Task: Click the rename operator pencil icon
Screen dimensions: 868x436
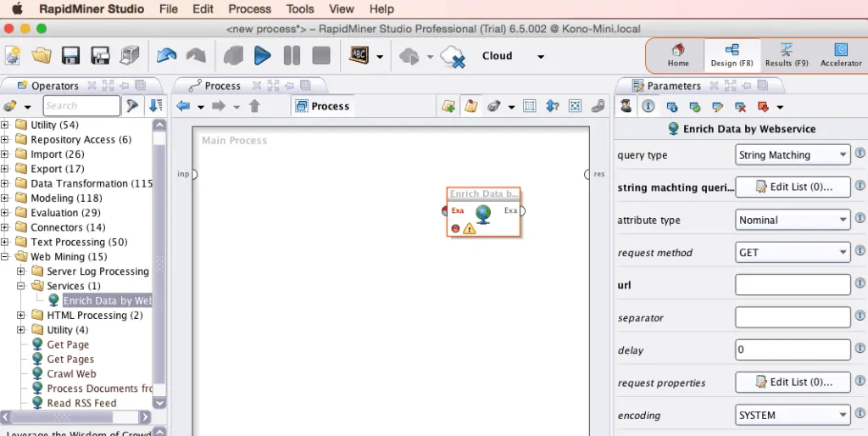Action: pyautogui.click(x=718, y=106)
